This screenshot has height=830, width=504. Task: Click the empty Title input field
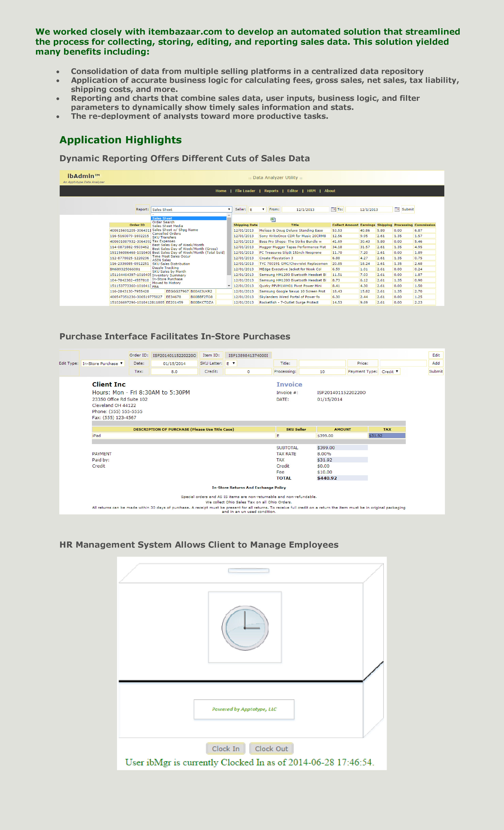[322, 363]
